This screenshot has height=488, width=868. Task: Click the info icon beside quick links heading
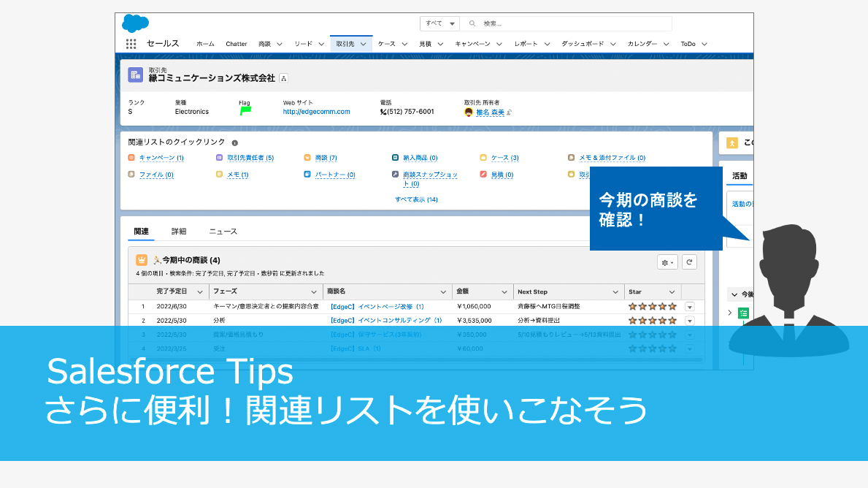pyautogui.click(x=235, y=143)
